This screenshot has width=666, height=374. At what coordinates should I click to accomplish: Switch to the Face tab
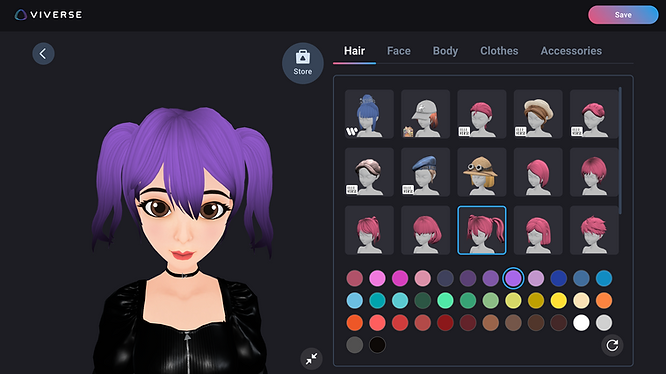pyautogui.click(x=398, y=51)
